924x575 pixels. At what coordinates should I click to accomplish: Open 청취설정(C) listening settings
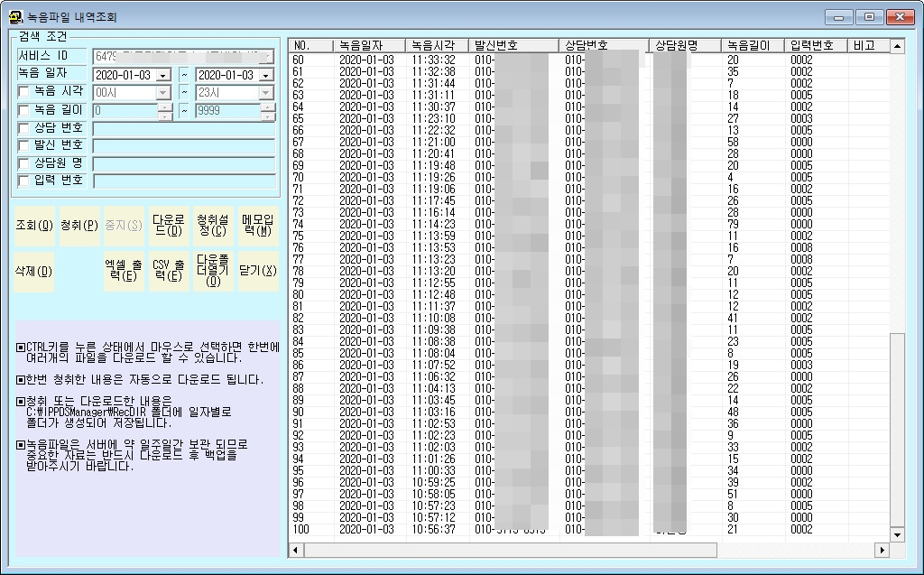pyautogui.click(x=213, y=226)
